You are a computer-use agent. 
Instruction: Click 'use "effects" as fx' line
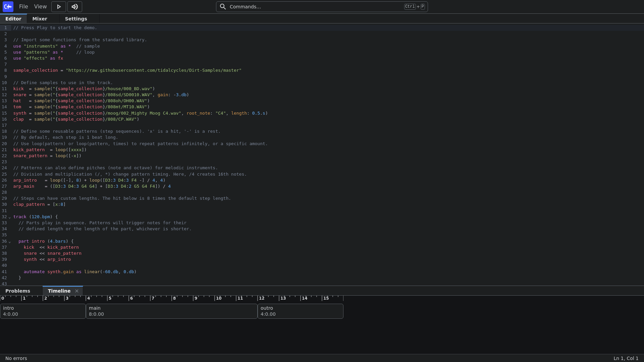(38, 58)
